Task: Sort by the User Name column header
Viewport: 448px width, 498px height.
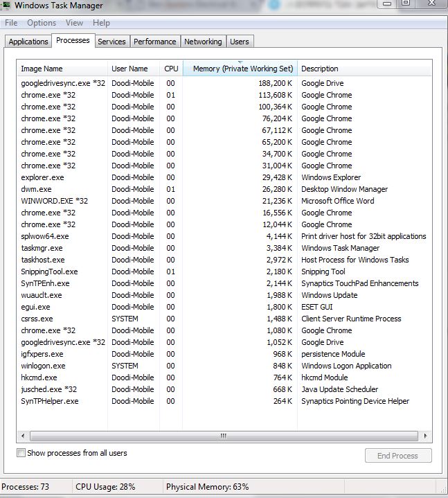Action: coord(134,69)
